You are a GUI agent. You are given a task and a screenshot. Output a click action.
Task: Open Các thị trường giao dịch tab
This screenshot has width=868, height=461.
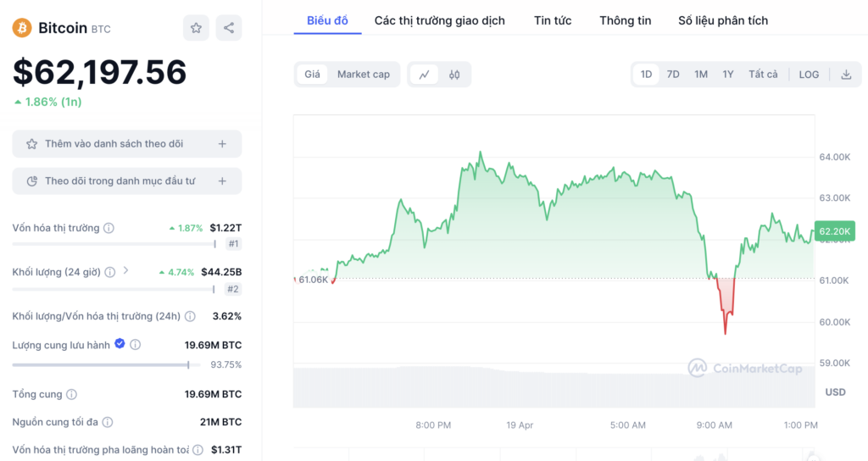click(x=440, y=20)
